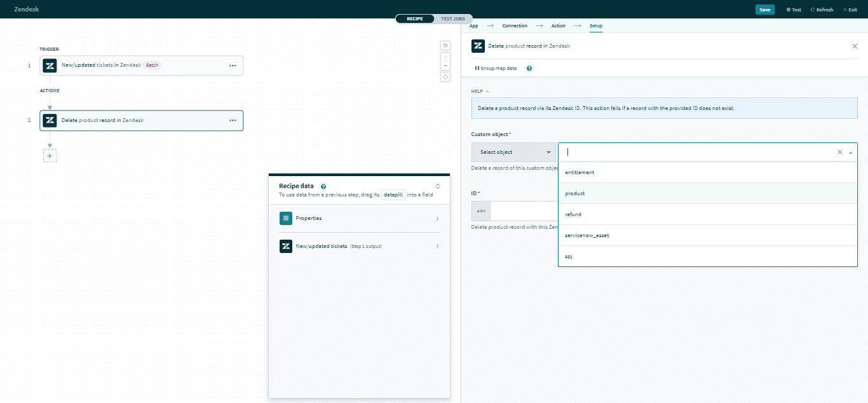This screenshot has height=403, width=868.
Task: Expand Properties in Recipe data
Action: tap(358, 218)
